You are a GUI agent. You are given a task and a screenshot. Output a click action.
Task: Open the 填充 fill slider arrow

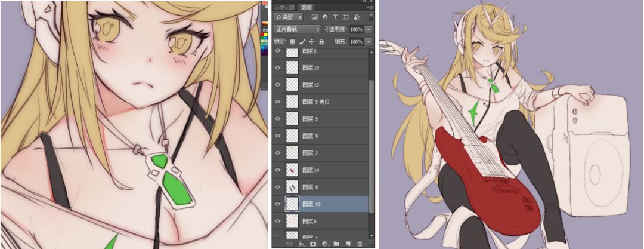point(369,42)
